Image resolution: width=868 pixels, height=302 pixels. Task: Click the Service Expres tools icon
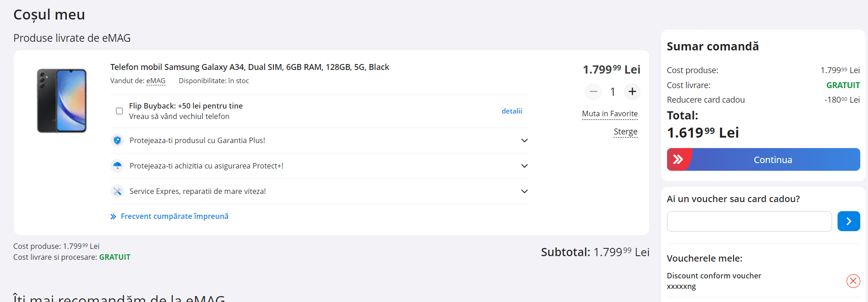pyautogui.click(x=117, y=191)
